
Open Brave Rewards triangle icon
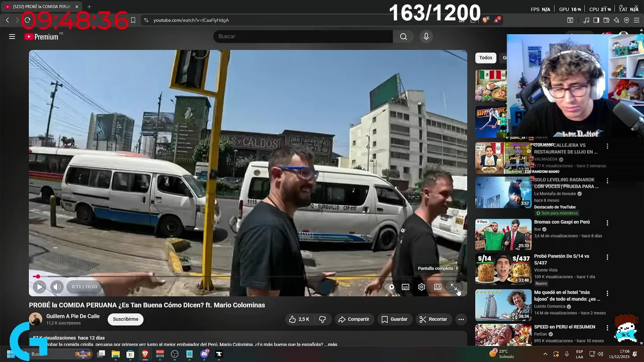(x=497, y=20)
